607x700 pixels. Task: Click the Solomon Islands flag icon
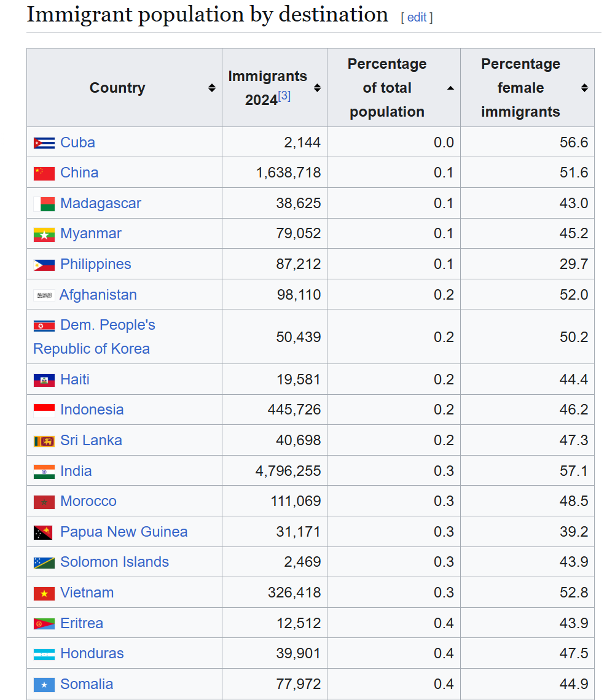[x=44, y=563]
